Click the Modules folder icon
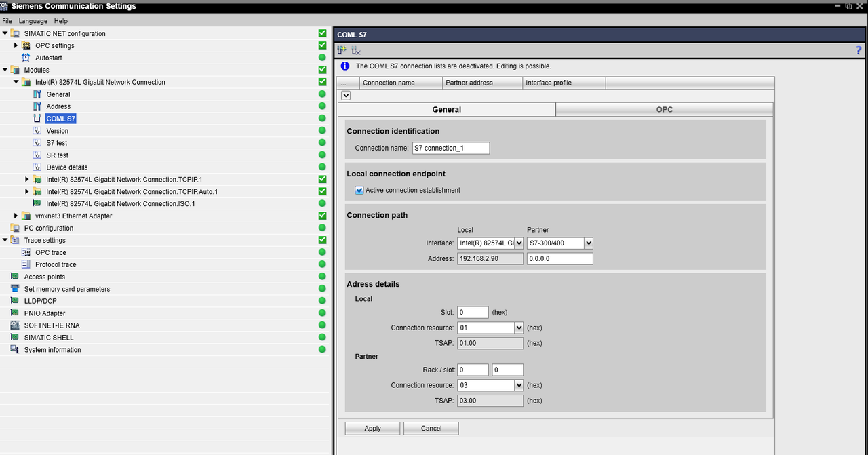Image resolution: width=868 pixels, height=455 pixels. pyautogui.click(x=15, y=70)
